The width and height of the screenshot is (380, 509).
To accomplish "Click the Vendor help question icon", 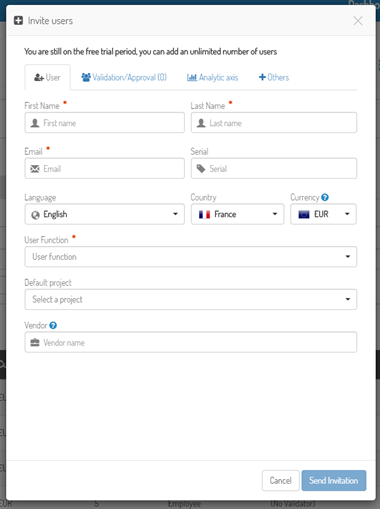I will click(x=53, y=325).
